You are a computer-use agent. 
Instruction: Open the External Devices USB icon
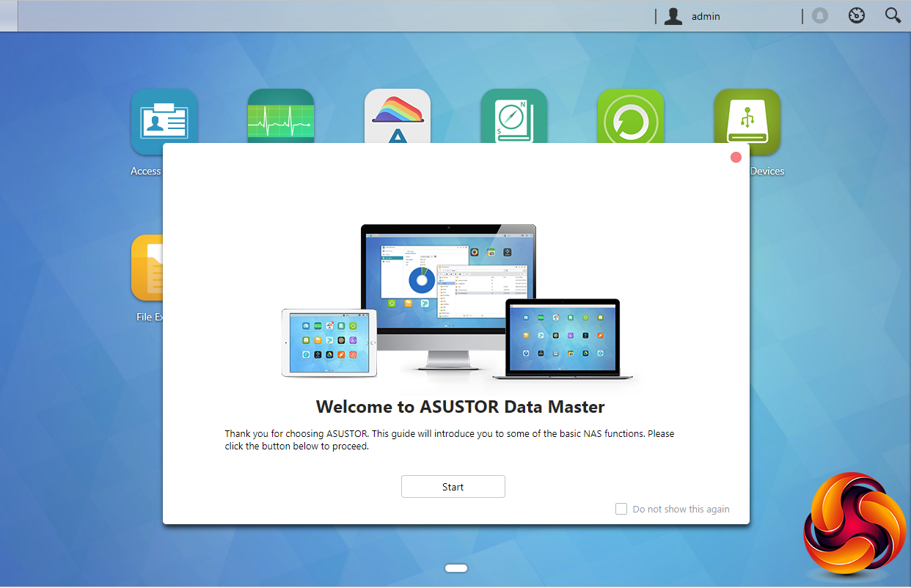(x=747, y=116)
